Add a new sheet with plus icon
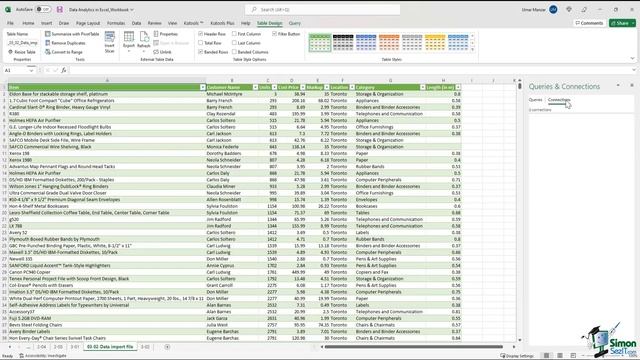This screenshot has width=640, height=360. pyautogui.click(x=167, y=347)
